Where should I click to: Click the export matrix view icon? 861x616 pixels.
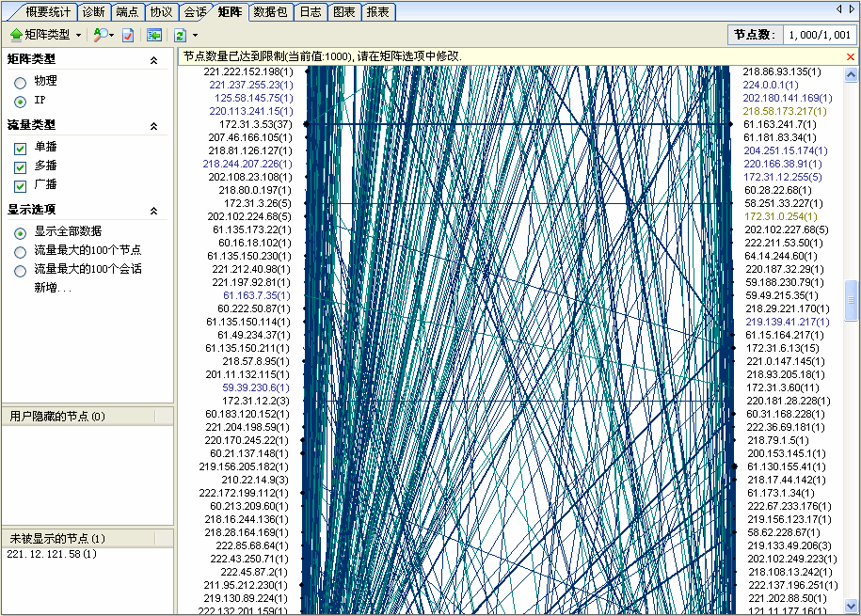(156, 35)
